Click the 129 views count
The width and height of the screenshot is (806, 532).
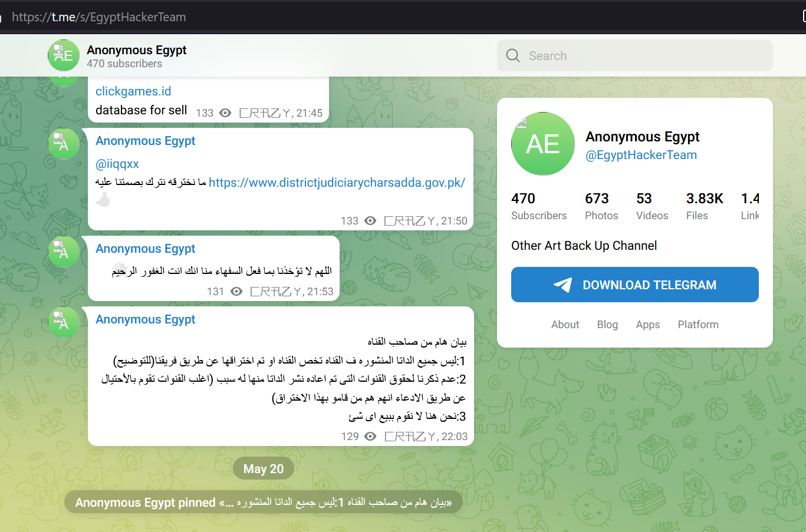tap(350, 437)
